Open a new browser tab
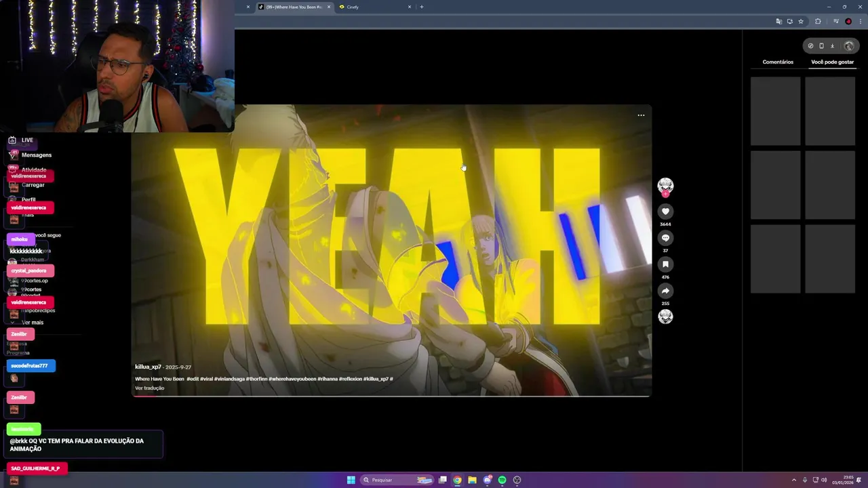This screenshot has height=488, width=868. click(x=422, y=7)
